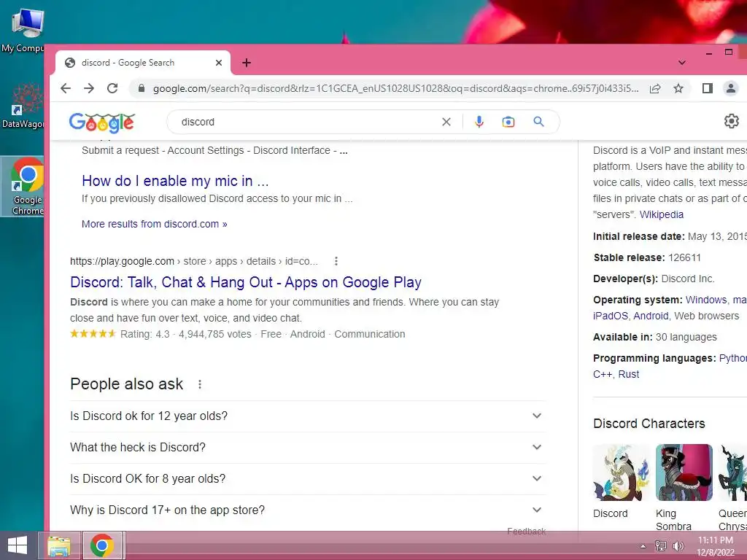
Task: Submit search with the magnifying glass icon
Action: pyautogui.click(x=538, y=122)
